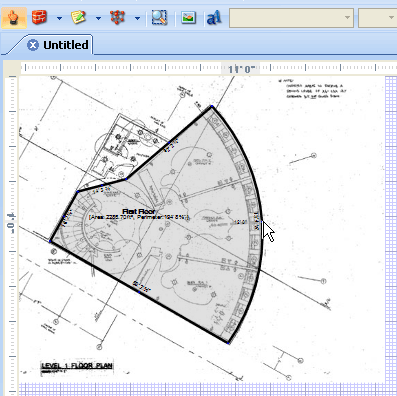Screen dimensions: 397x396
Task: Choose the brick wall tool
Action: [39, 17]
